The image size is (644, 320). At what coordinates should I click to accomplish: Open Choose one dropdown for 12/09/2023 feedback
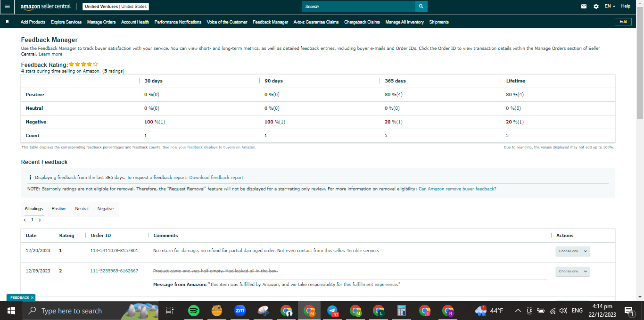[572, 271]
